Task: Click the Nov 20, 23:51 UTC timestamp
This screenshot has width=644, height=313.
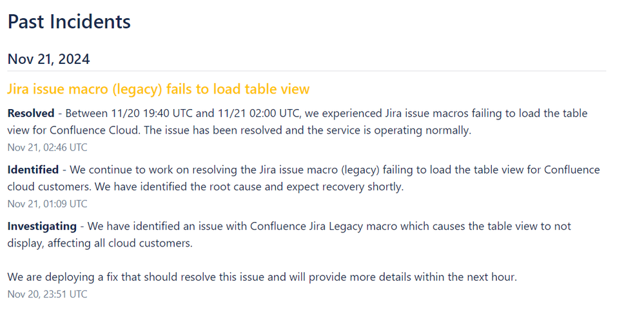Action: click(47, 294)
